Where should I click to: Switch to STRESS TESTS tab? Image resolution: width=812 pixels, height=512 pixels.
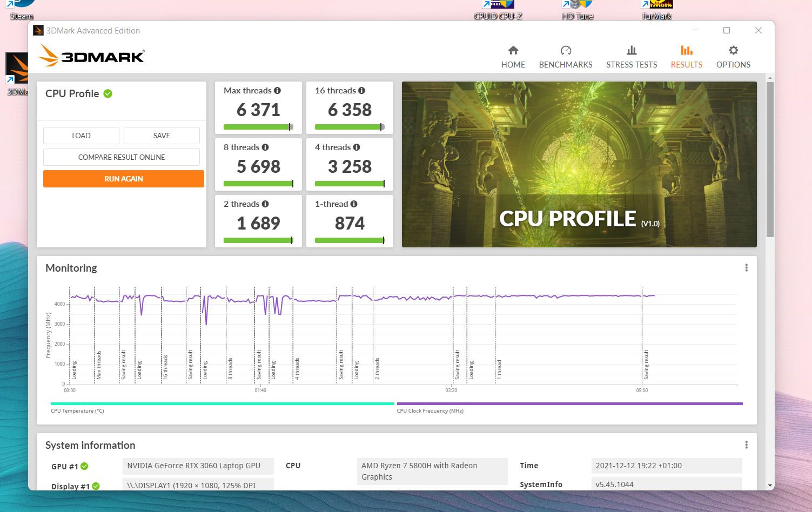coord(632,57)
